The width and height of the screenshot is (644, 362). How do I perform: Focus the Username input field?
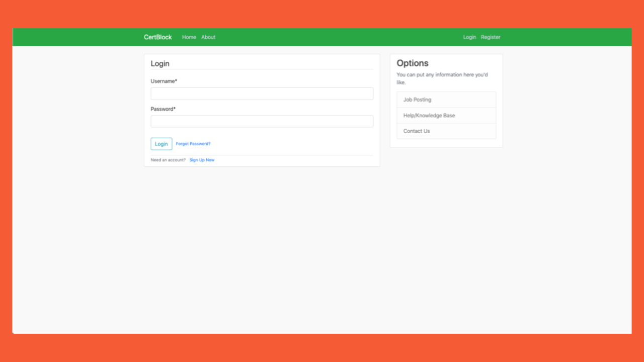click(262, 94)
